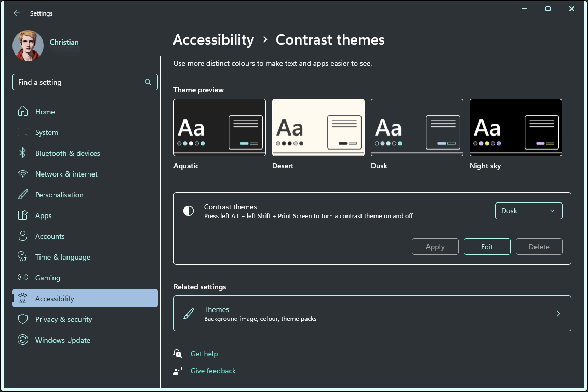
Task: Open Network & internet settings
Action: [66, 173]
